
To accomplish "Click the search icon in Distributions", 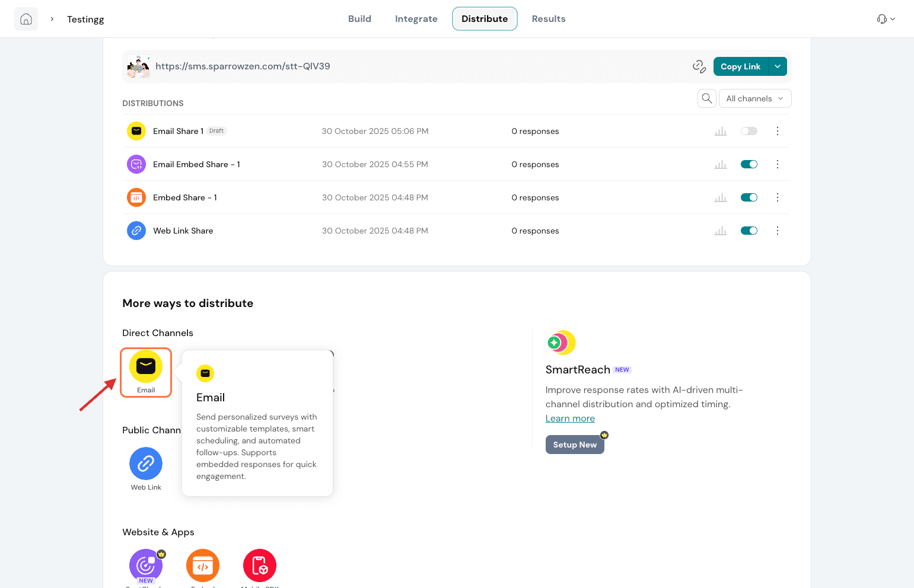I will coord(706,98).
